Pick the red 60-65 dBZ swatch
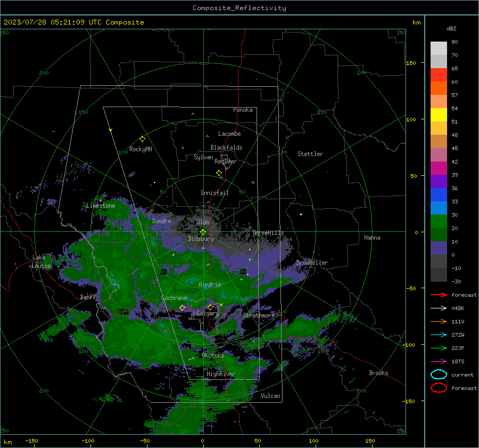 pos(439,75)
